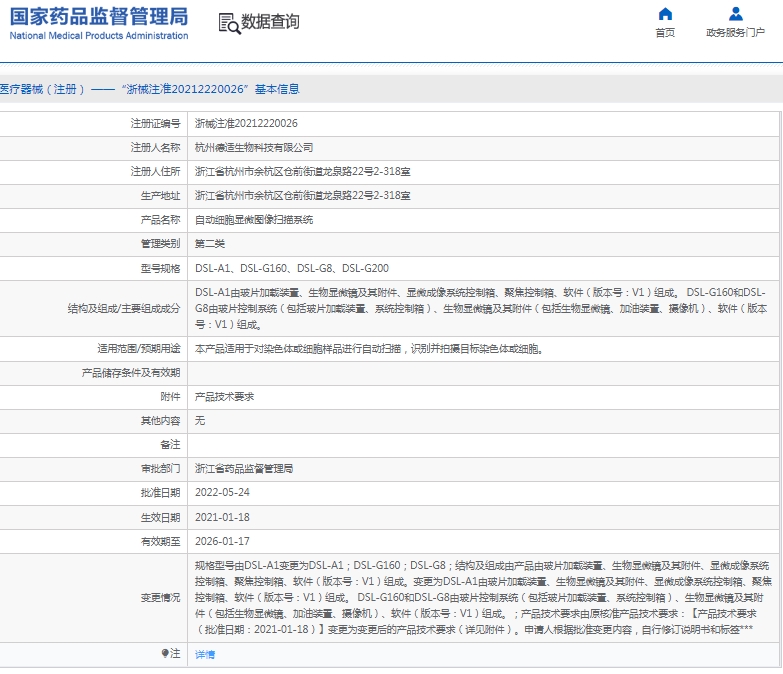Screen dimensions: 783x674
Task: Click the 注册人名称 label
Action: pos(155,148)
